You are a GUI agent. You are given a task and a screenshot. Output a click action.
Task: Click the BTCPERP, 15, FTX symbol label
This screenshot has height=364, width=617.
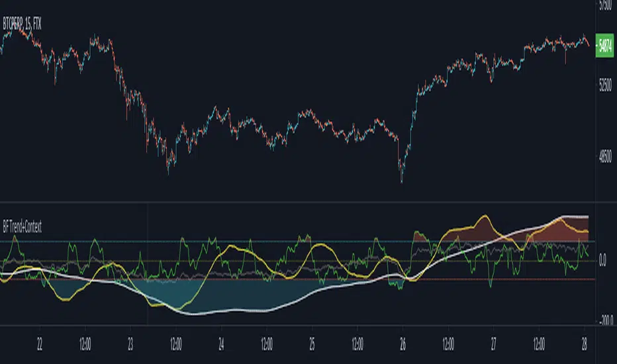click(22, 24)
